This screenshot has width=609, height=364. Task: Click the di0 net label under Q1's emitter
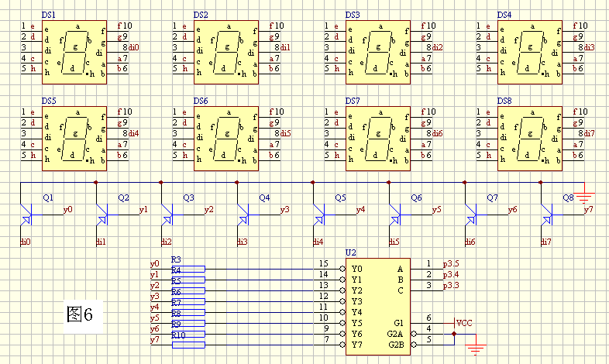pyautogui.click(x=26, y=242)
